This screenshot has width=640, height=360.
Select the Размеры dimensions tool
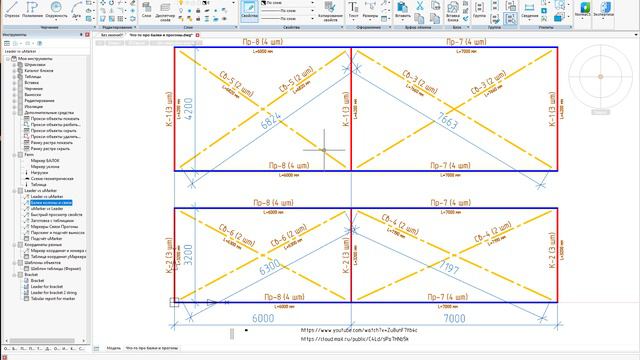[x=370, y=10]
